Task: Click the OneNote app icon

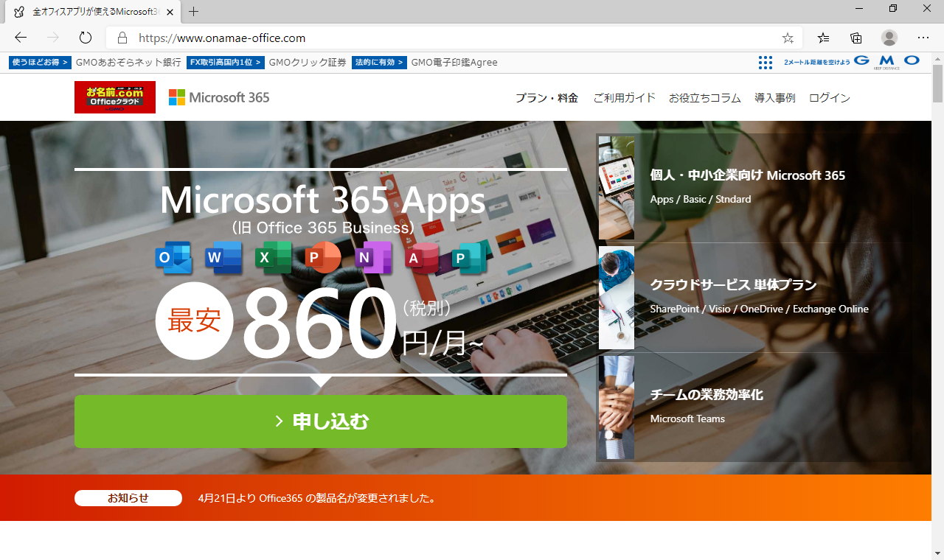Action: coord(372,258)
